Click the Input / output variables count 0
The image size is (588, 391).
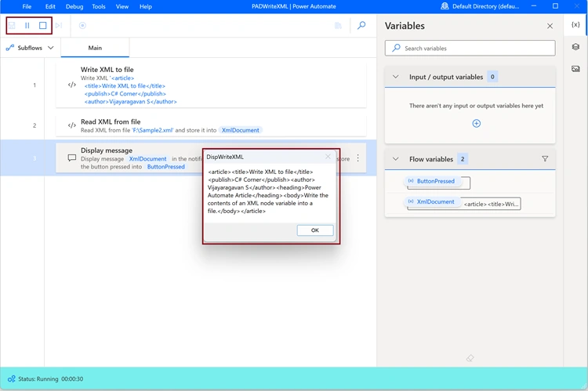click(492, 77)
